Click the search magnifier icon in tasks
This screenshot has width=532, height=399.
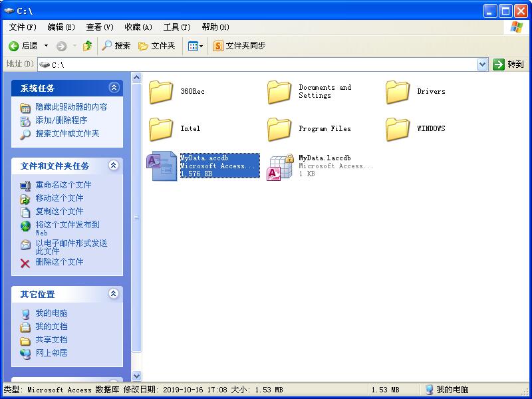(25, 135)
